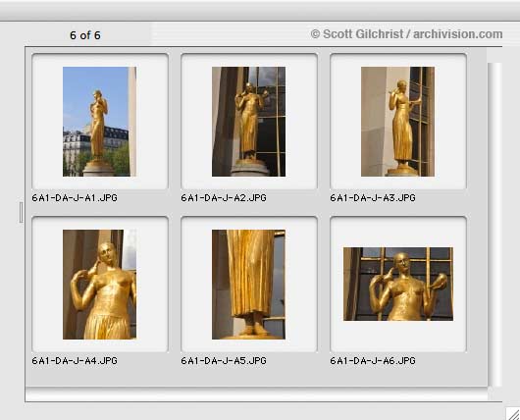
Task: Select thumbnail 6A1-DA-J-A4.JPG statue close-up
Action: click(99, 285)
